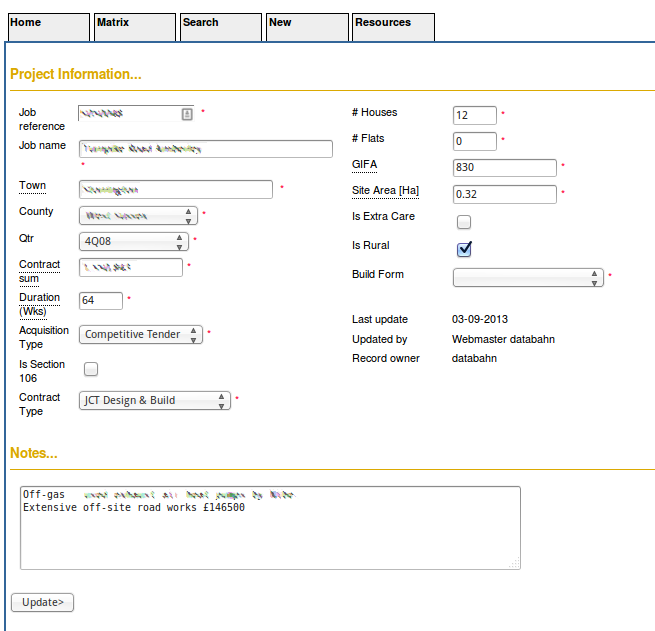Screen dimensions: 655x631
Task: Click the Project Information... heading
Action: point(76,74)
